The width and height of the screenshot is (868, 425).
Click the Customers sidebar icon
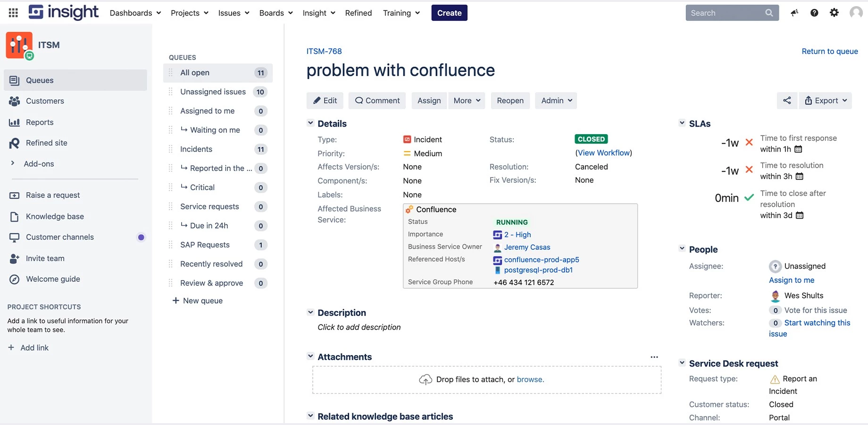(15, 101)
